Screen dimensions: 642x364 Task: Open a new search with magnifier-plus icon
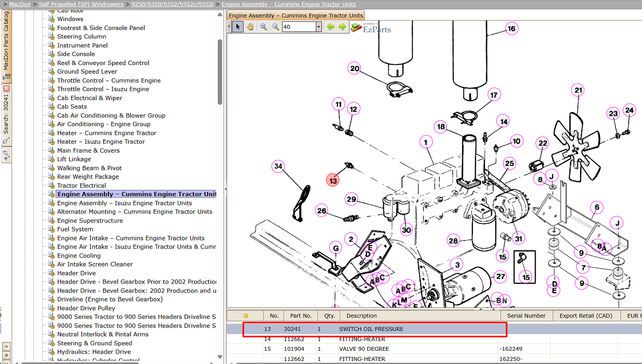[x=6, y=155]
